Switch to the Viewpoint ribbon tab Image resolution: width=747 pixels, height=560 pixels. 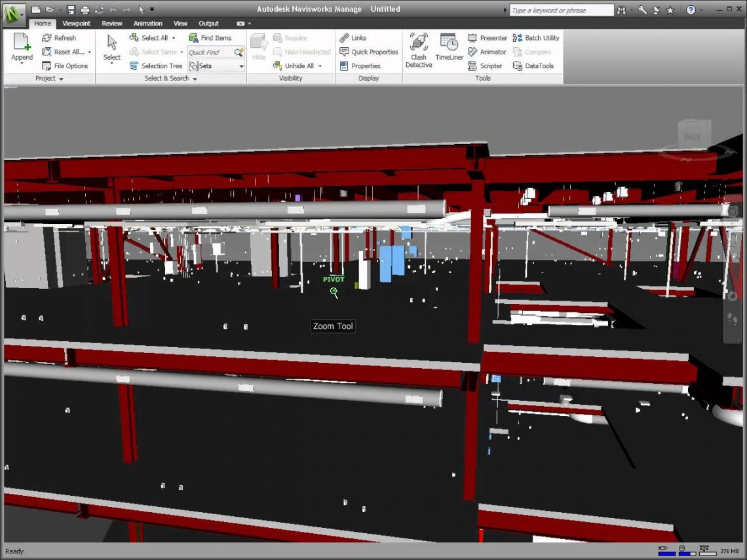coord(77,24)
